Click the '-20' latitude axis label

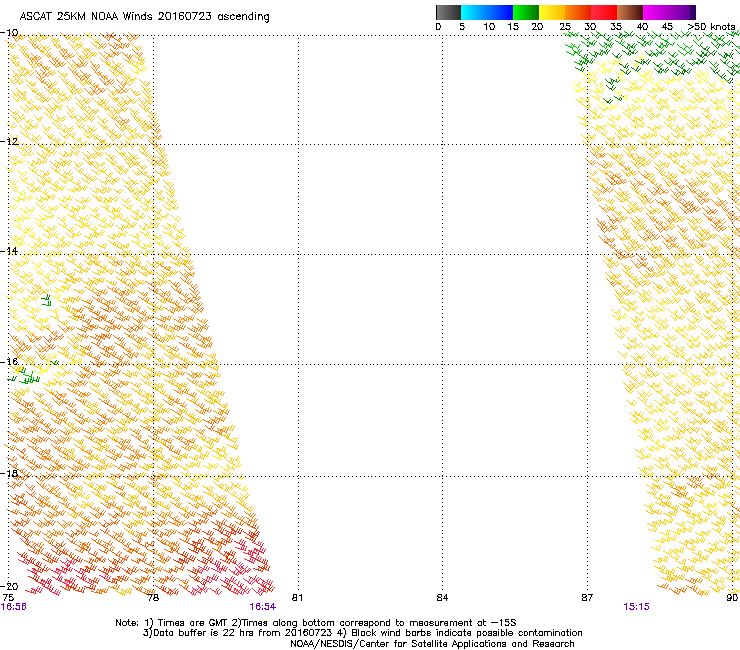[x=9, y=586]
